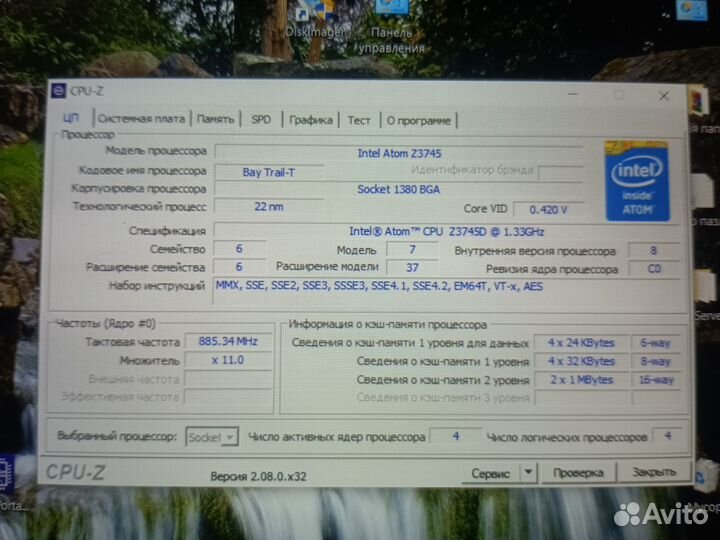The image size is (720, 540).
Task: Click the Эффективная частота empty field
Action: [x=228, y=397]
